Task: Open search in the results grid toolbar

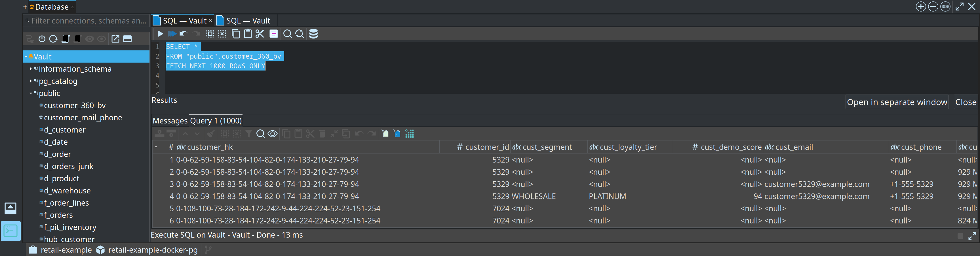Action: tap(261, 134)
